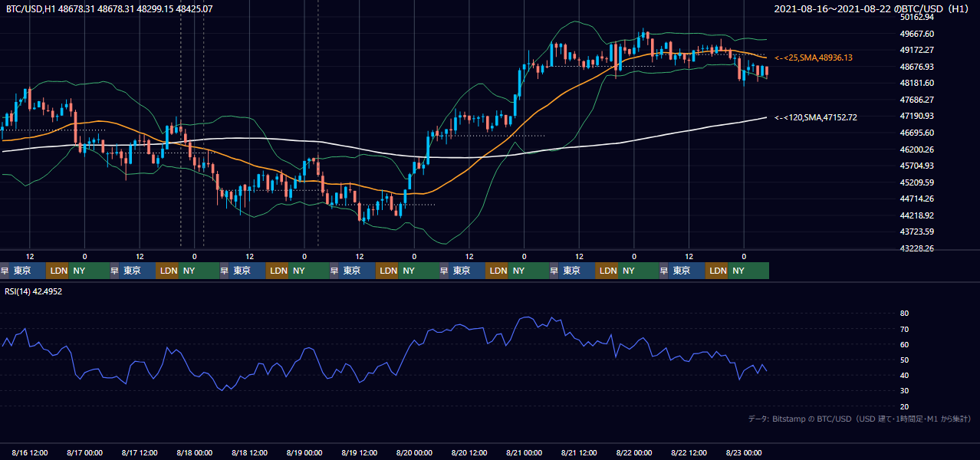Select the 8/19 12:00 time label
980x460 pixels.
360,452
